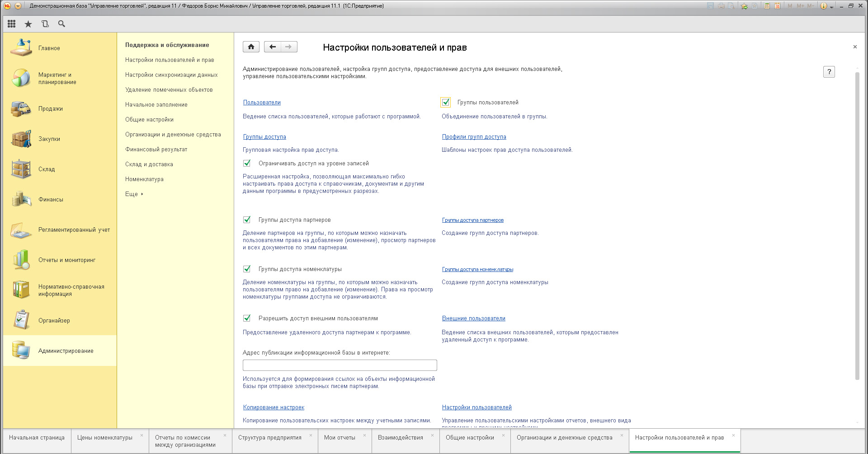Open Номенклатура menu item
This screenshot has width=868, height=454.
(144, 179)
